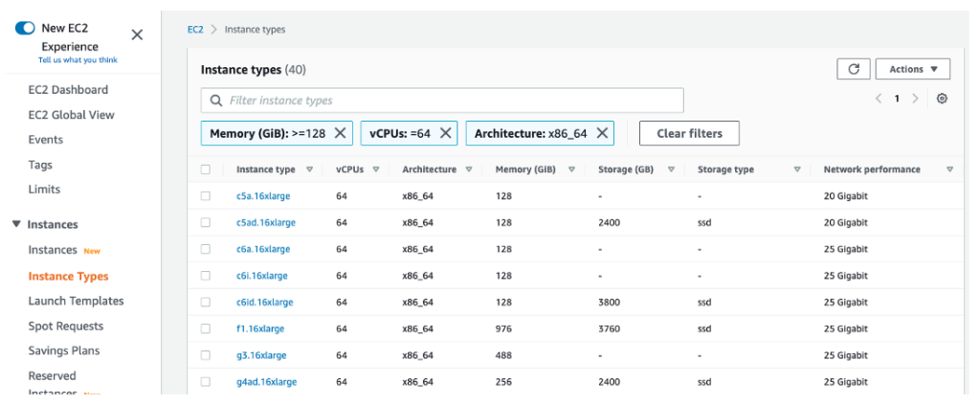Image resolution: width=980 pixels, height=406 pixels.
Task: Sort by Storage (GB) column arrow
Action: [671, 169]
